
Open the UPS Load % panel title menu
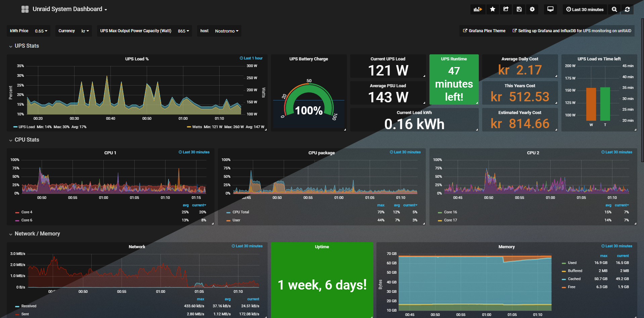(137, 59)
